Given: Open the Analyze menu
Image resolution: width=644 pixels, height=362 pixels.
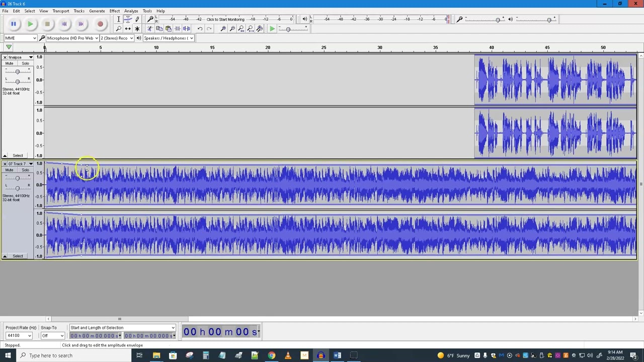Looking at the screenshot, I should tap(131, 11).
